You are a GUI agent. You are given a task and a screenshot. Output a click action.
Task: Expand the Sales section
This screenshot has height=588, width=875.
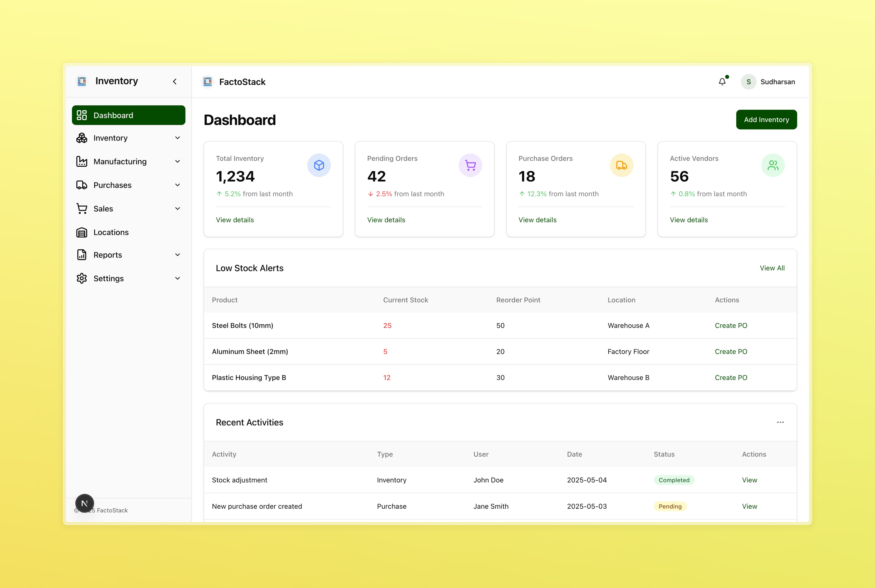point(177,209)
